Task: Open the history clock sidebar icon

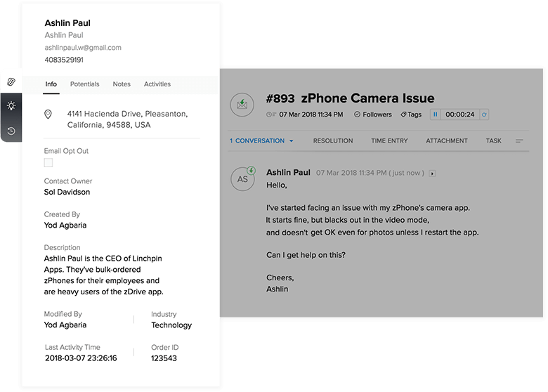Action: 11,131
